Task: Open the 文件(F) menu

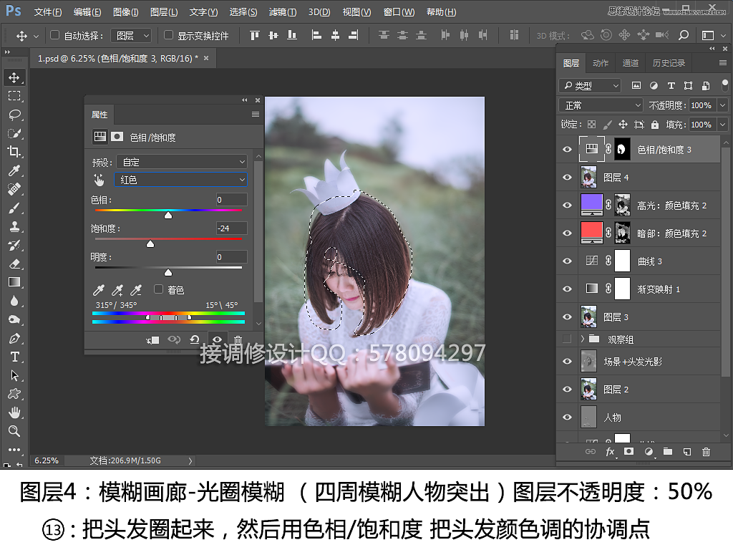Action: pos(48,11)
